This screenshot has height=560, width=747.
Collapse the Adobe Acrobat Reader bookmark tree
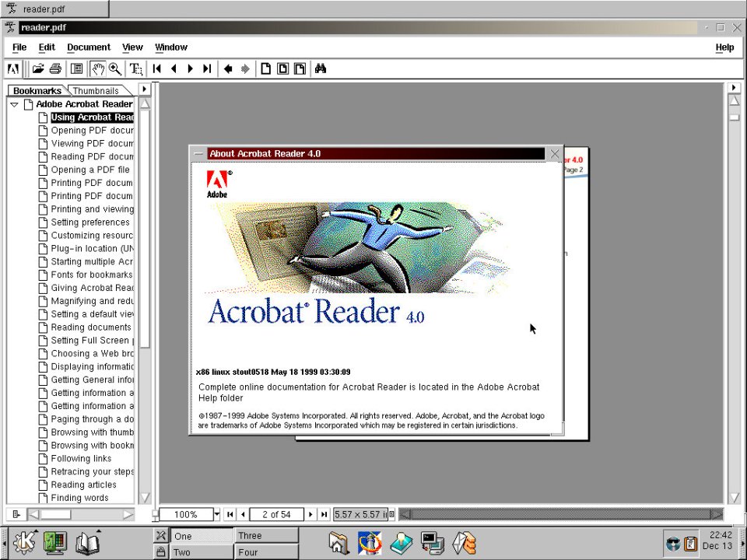point(14,104)
